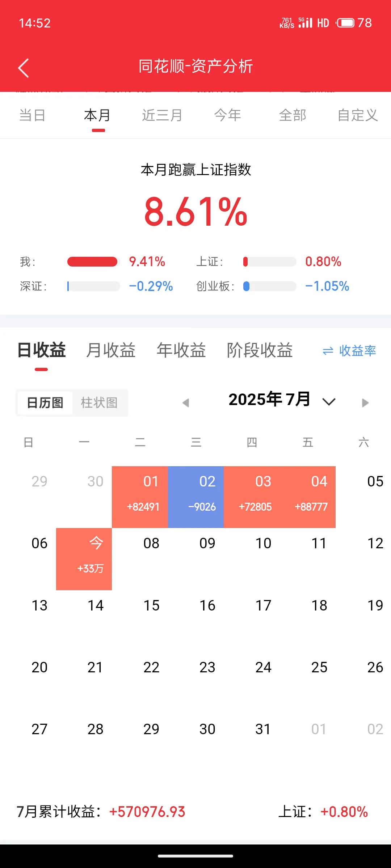This screenshot has width=391, height=868.
Task: Open the 月收益 tab
Action: coord(111,350)
